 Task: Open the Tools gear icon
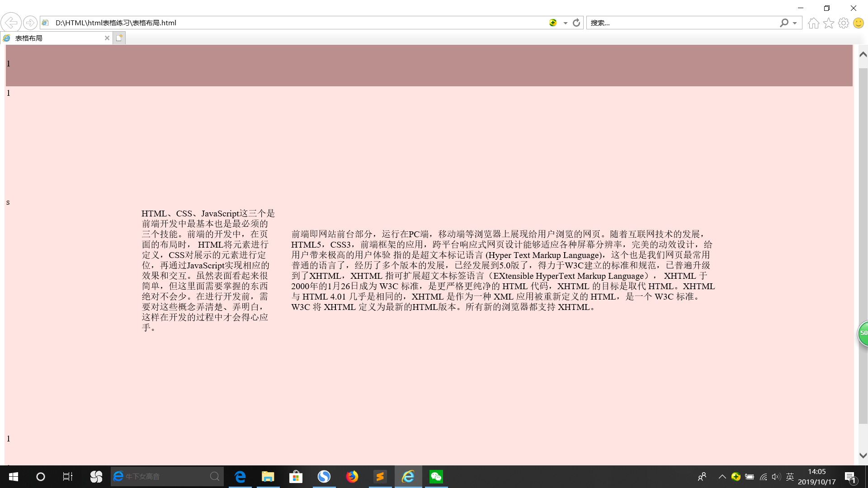tap(843, 23)
